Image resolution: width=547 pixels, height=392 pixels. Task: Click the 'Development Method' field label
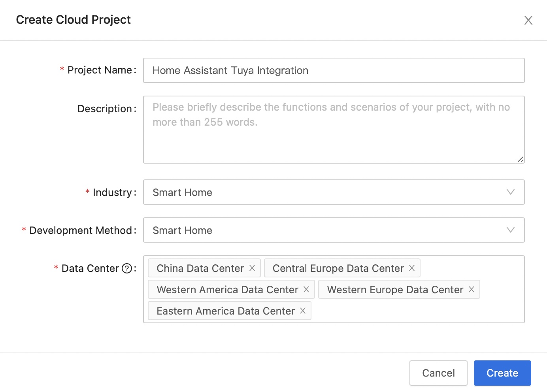(81, 230)
